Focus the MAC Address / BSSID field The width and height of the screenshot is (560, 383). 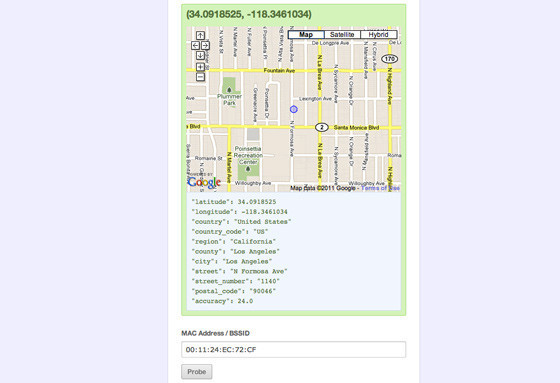point(294,349)
